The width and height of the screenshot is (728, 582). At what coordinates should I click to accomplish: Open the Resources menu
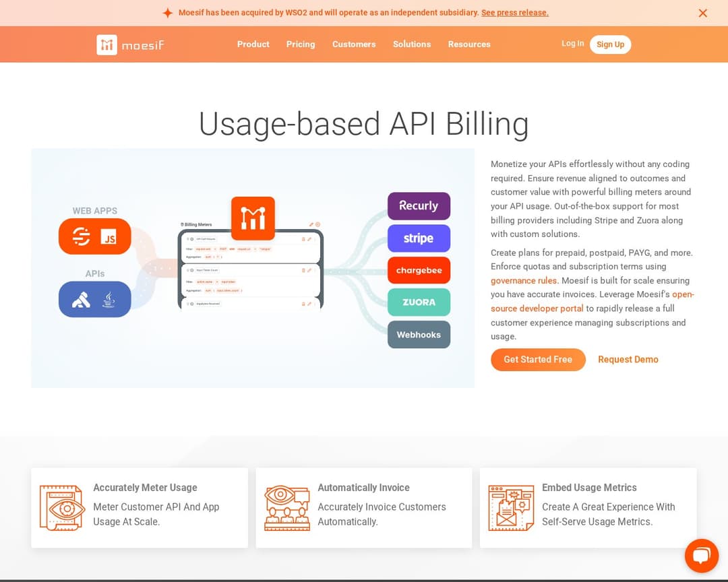coord(469,44)
